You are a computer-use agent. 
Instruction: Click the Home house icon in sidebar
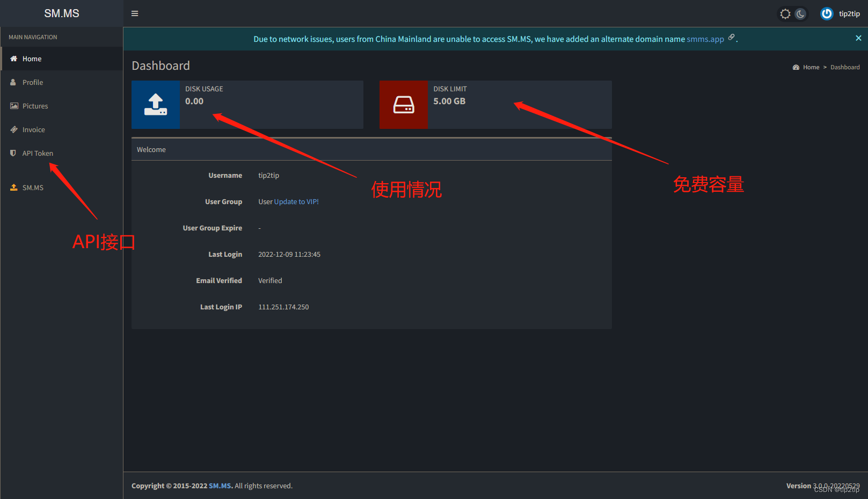[x=13, y=59]
